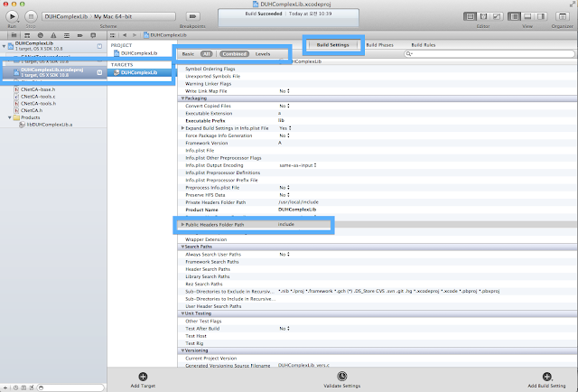Change Always Search User Paths value
The image size is (578, 392).
(x=284, y=254)
